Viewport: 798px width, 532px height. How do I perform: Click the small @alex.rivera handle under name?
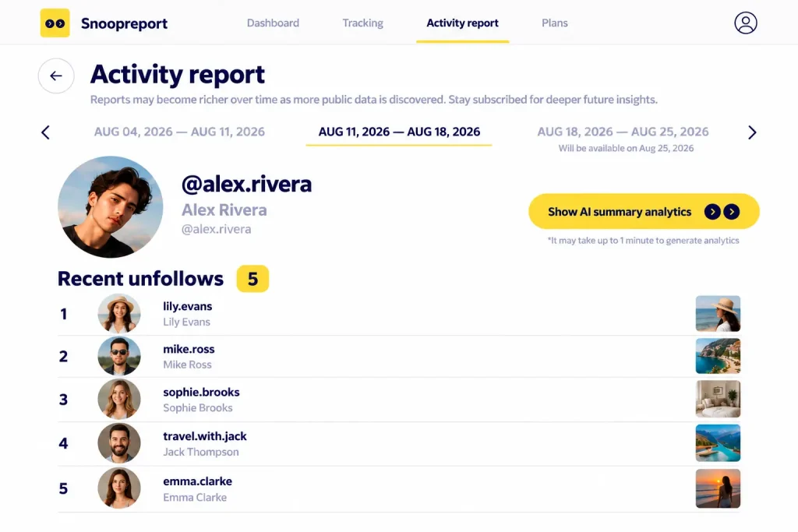(217, 229)
